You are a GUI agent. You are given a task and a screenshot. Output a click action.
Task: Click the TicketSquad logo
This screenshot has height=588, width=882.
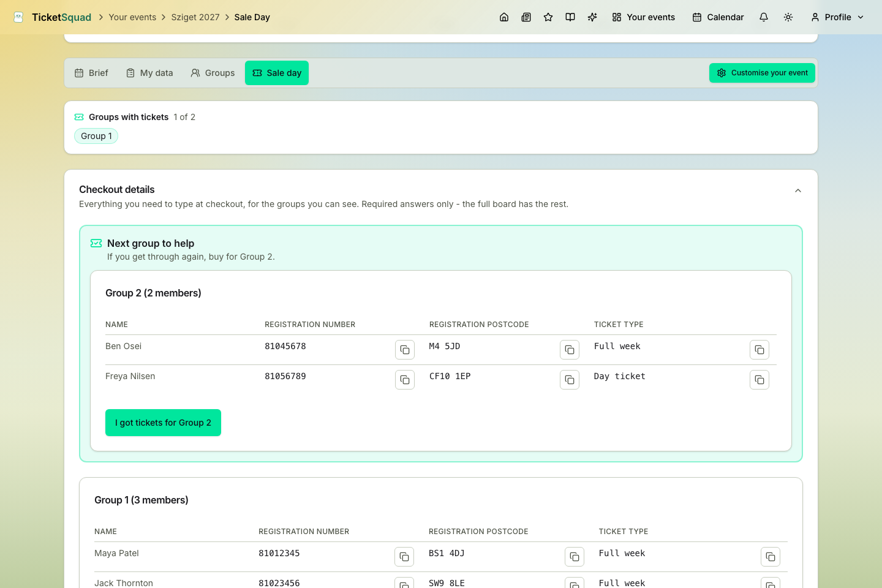coord(52,17)
